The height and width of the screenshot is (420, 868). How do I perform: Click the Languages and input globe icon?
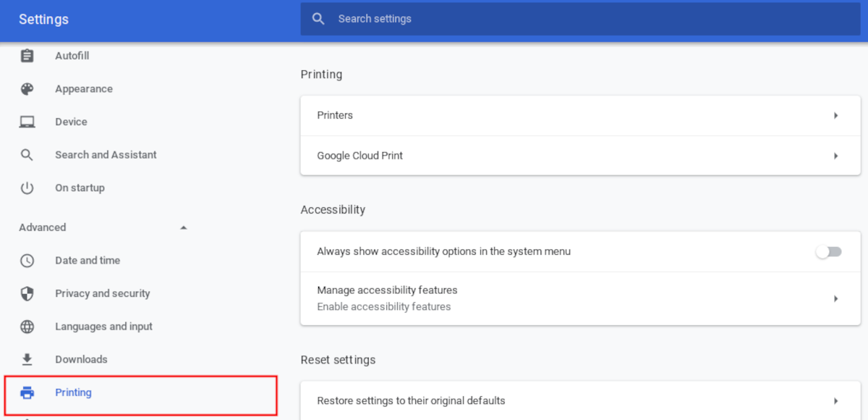pyautogui.click(x=27, y=327)
